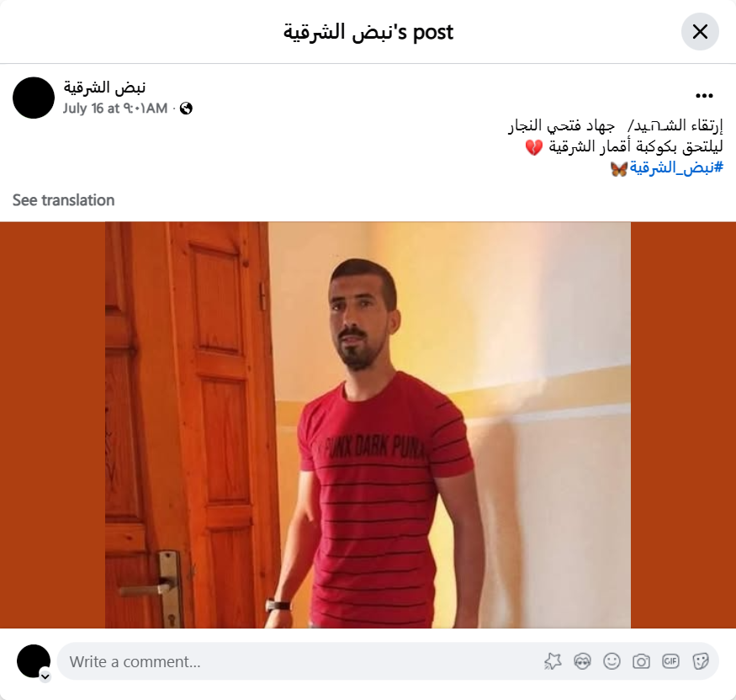Click the butterfly emoji beside the hashtag
The height and width of the screenshot is (700, 736).
619,168
